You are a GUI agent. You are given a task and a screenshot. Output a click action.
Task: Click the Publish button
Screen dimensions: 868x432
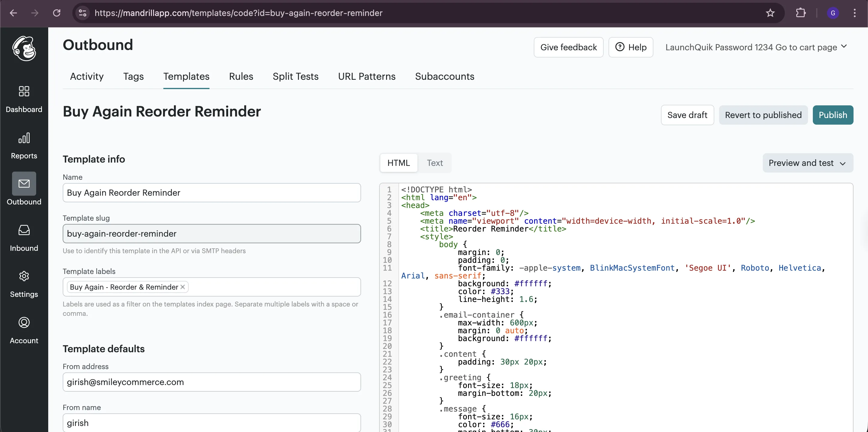[x=833, y=115]
